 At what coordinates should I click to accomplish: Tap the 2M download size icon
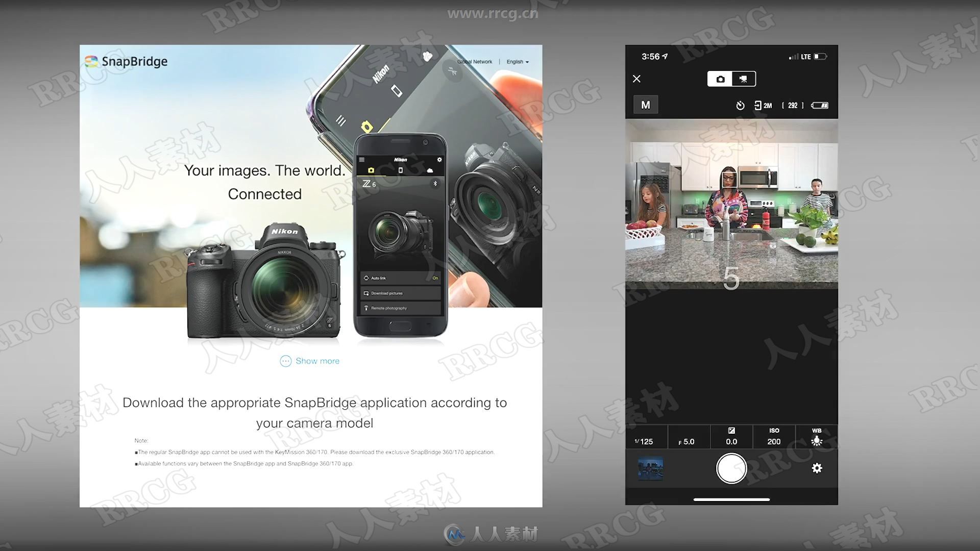tap(763, 106)
